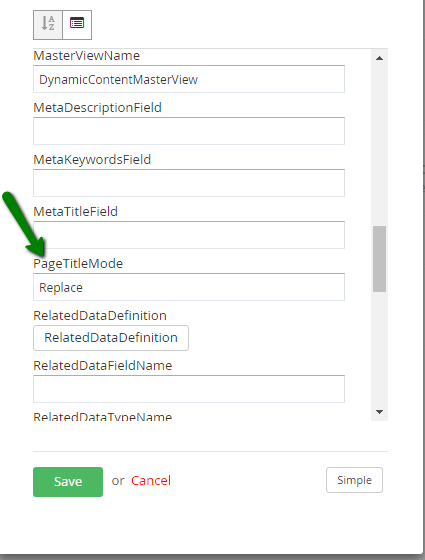Focus the MetaKeywordsField text box
Viewport: 425px width, 560px height.
189,183
